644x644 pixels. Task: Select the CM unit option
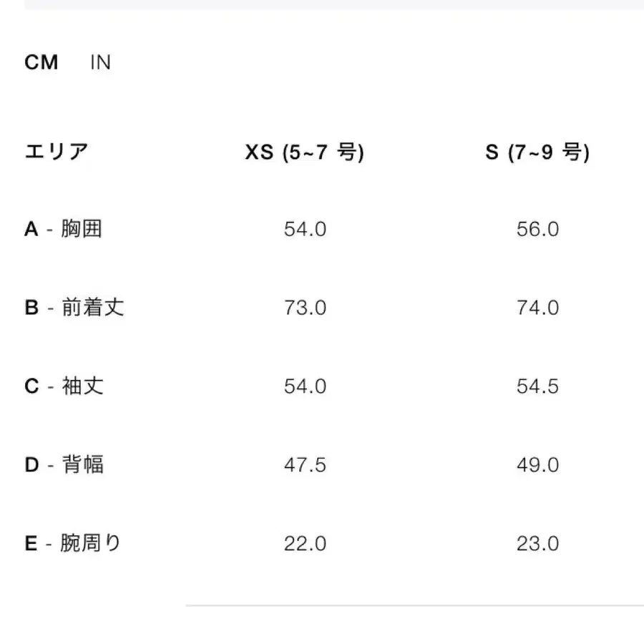(43, 63)
